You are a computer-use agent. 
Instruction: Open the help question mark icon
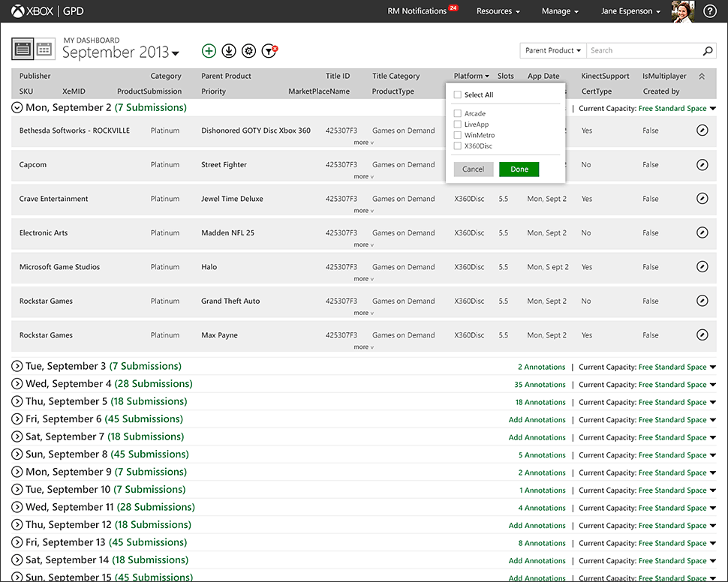tap(709, 11)
